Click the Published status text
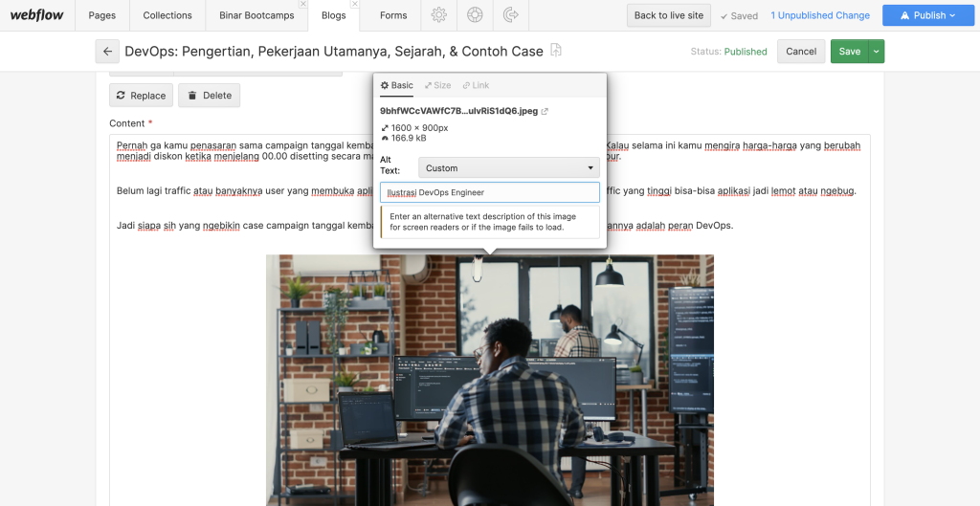Screen dimensions: 980x506 (746, 52)
